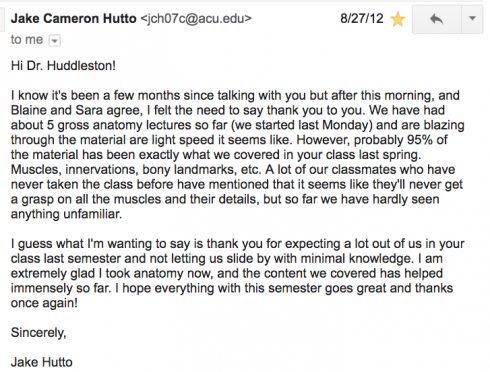Click the "Jake Hutto" signature
Viewport: 490px width, 372px height.
click(42, 362)
